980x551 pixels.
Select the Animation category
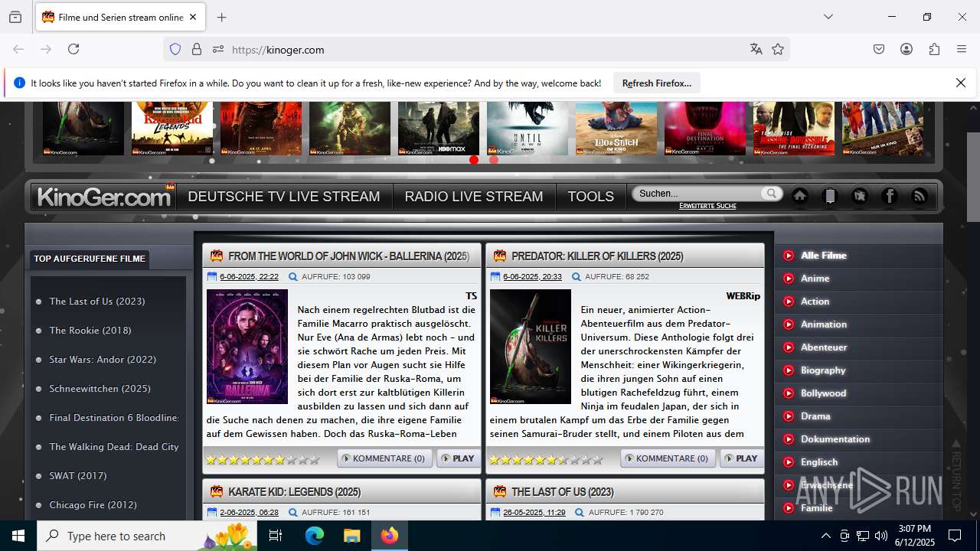(824, 324)
